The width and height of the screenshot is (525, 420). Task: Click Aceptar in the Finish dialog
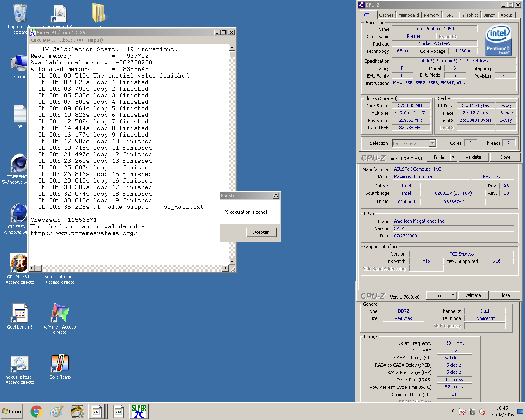coord(261,232)
